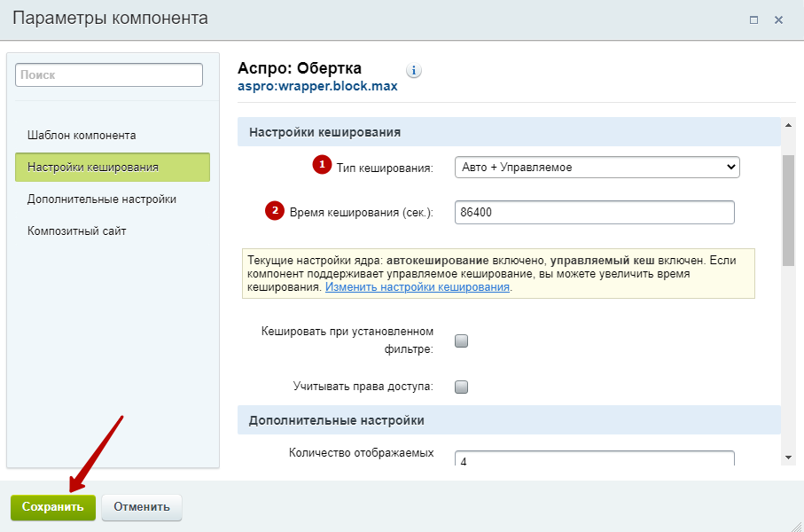Open the change cache settings link
Viewport: 804px width, 532px height.
tap(418, 287)
